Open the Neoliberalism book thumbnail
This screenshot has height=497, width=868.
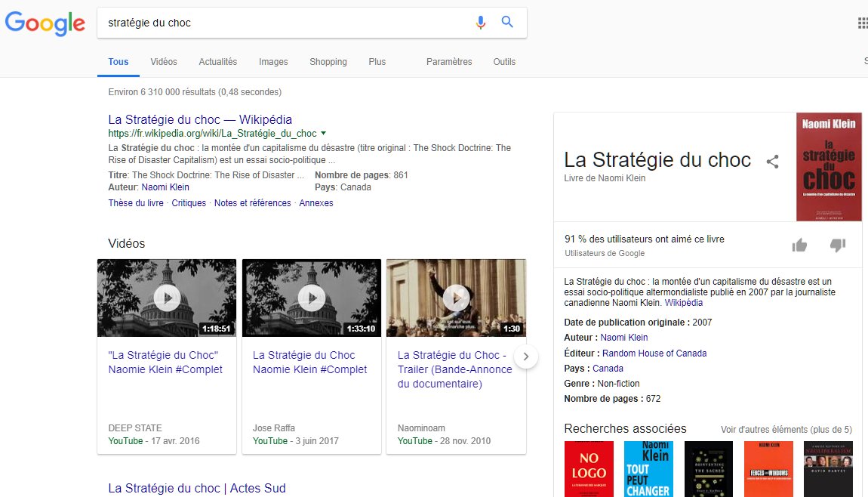(828, 469)
